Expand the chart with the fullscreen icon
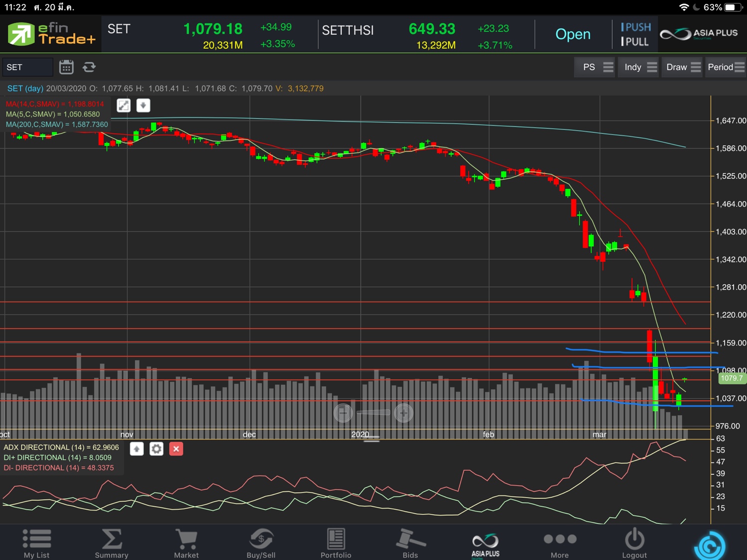This screenshot has height=560, width=747. [x=124, y=105]
